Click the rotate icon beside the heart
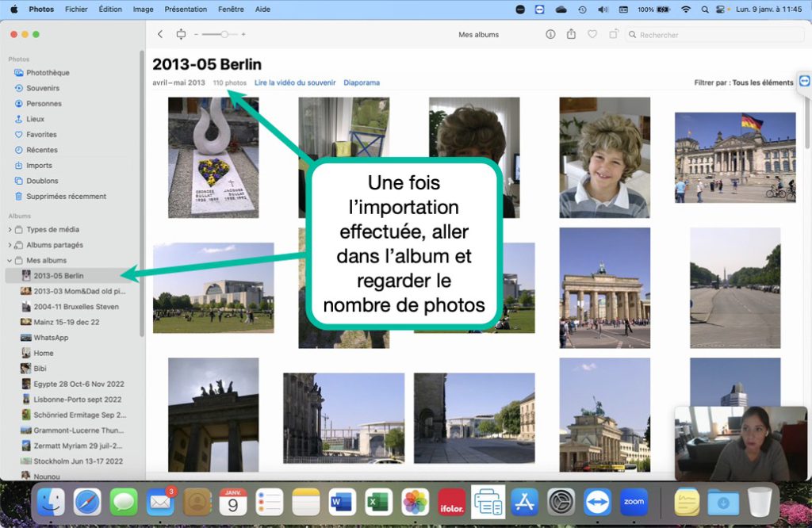 point(613,34)
